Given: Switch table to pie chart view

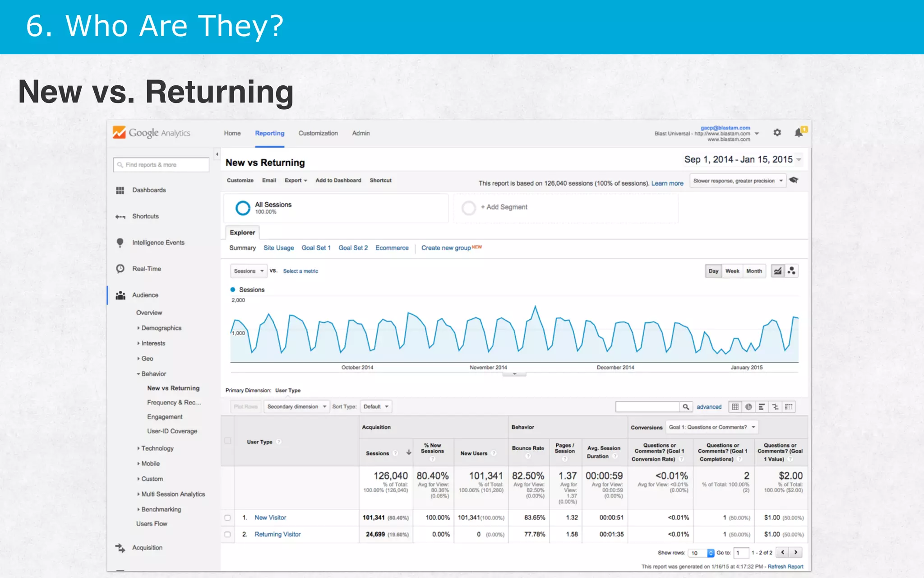Looking at the screenshot, I should click(748, 407).
